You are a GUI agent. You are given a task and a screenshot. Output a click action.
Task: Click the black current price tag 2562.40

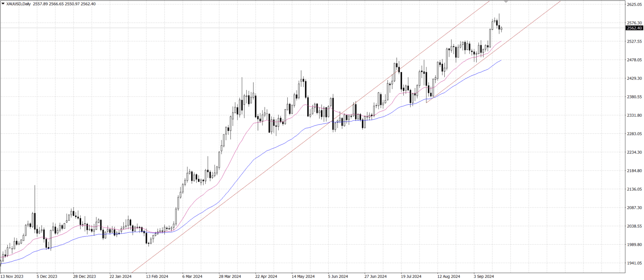click(634, 28)
